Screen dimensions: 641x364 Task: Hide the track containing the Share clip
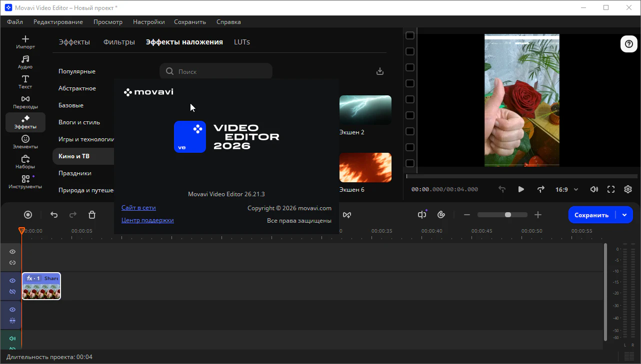coord(12,281)
